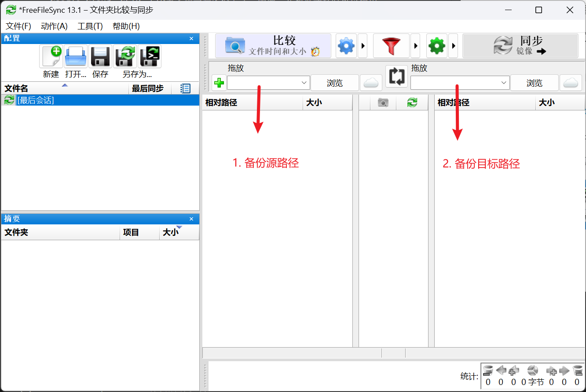Sort configurations by 文件名 column
586x392 pixels.
tap(65, 88)
